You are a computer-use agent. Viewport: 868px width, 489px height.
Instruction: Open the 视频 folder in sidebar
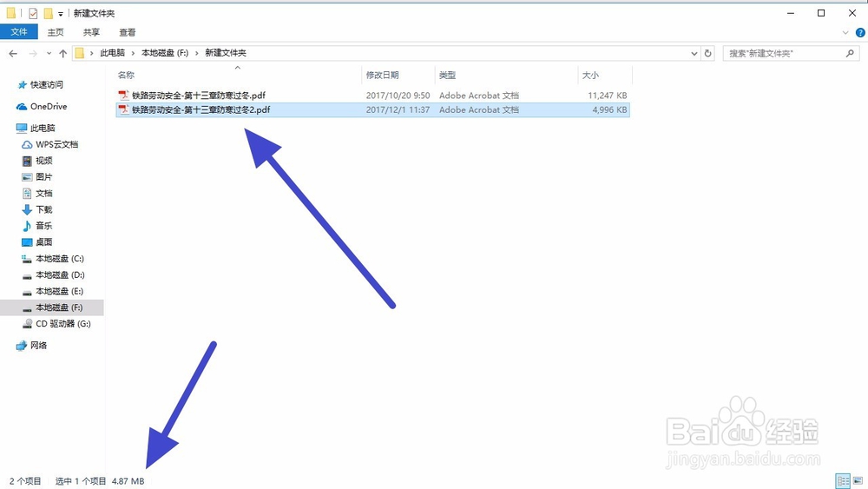43,161
